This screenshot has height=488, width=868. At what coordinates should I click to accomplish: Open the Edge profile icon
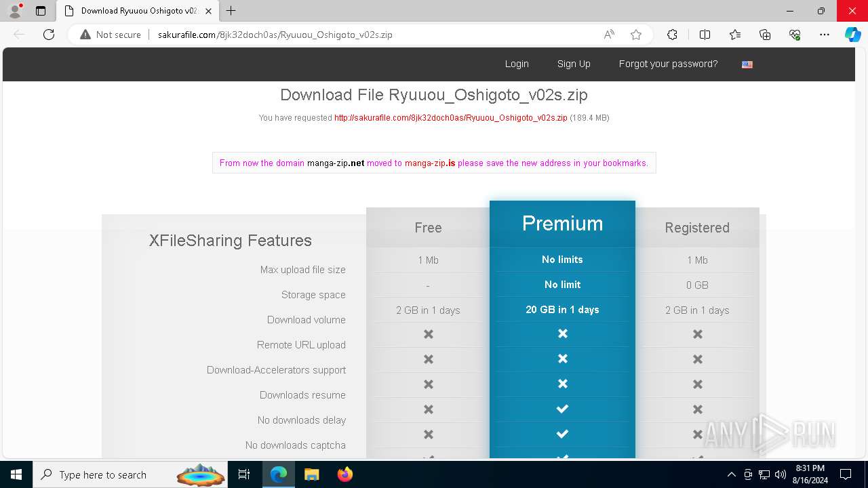click(15, 11)
